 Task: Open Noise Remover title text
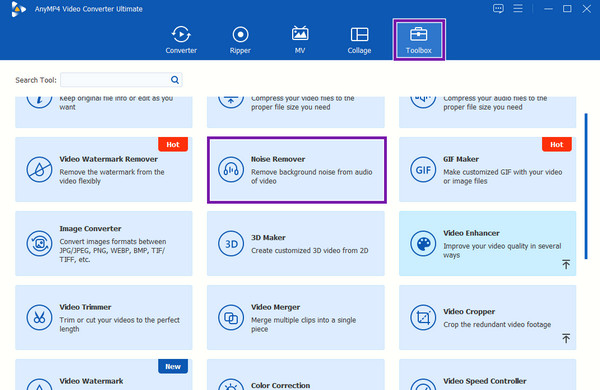(x=278, y=159)
